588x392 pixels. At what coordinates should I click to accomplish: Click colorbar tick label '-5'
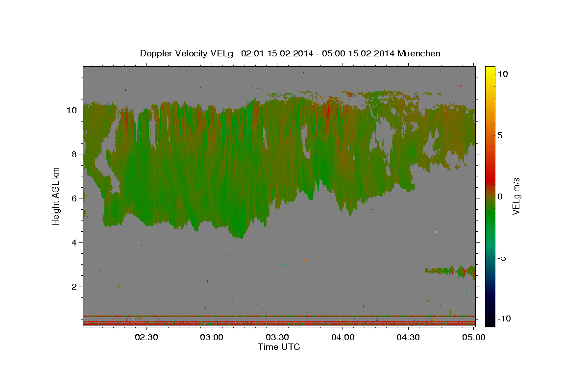click(502, 258)
